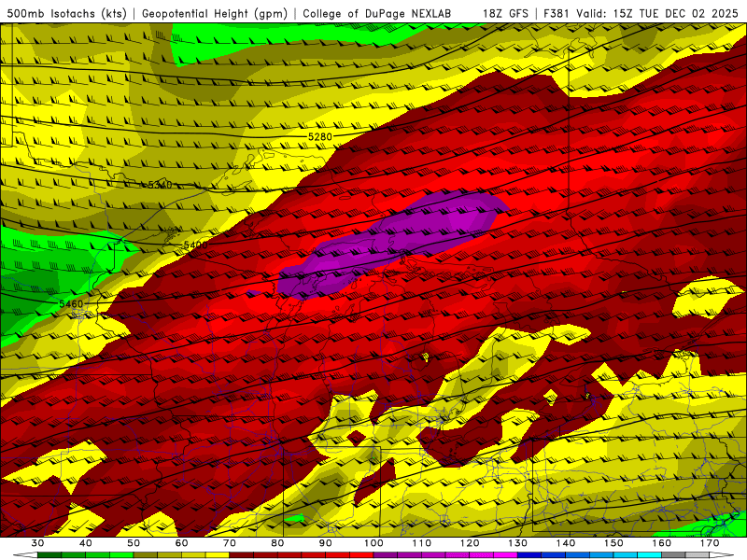Click the 'College of DuPage NEXLAB' label
747x560 pixels.
pyautogui.click(x=377, y=14)
